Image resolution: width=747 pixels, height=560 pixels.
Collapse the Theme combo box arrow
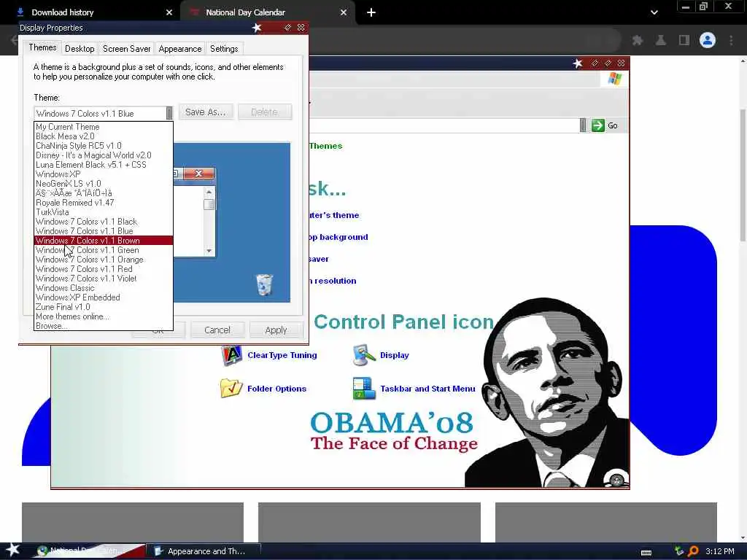169,113
